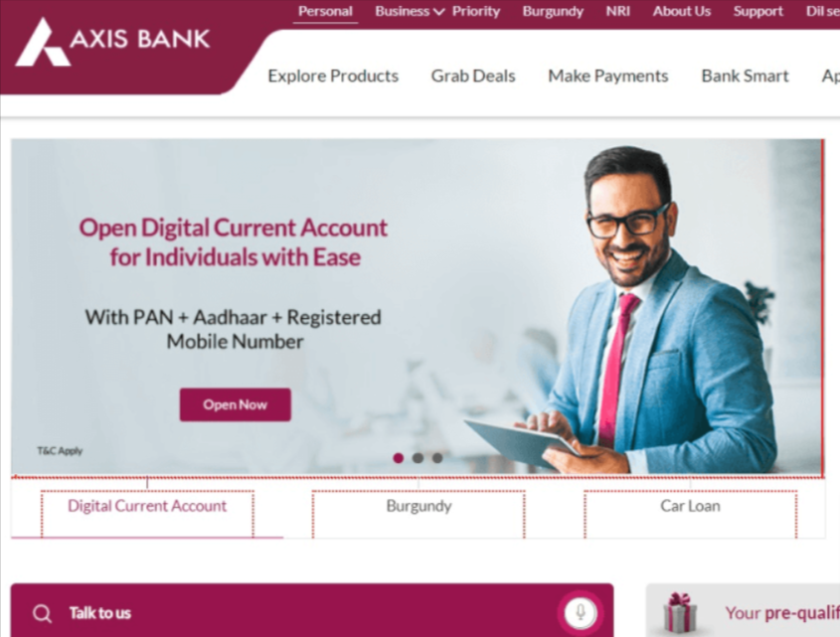Go to the NRI section
840x637 pixels.
(x=617, y=11)
